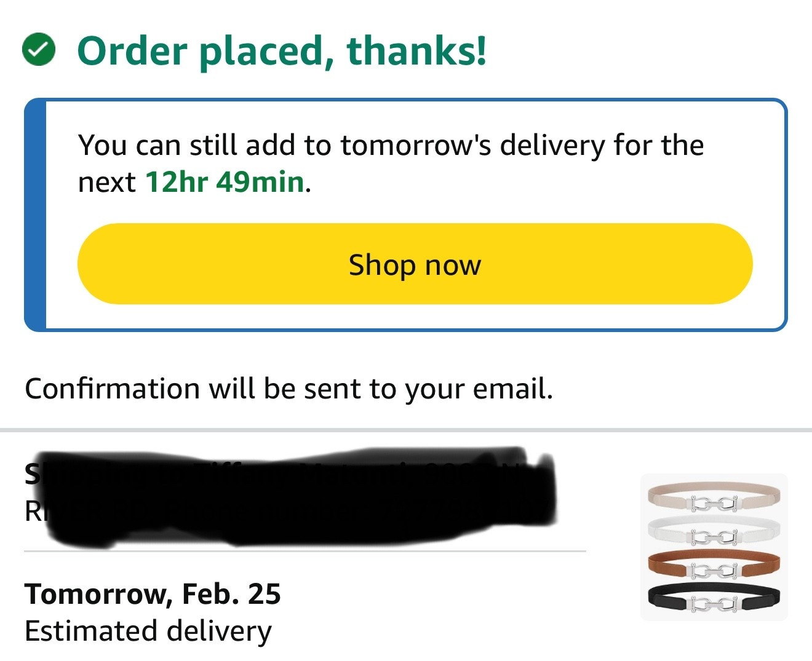This screenshot has width=812, height=661.
Task: Click the divider under the shipping address
Action: pyautogui.click(x=304, y=550)
